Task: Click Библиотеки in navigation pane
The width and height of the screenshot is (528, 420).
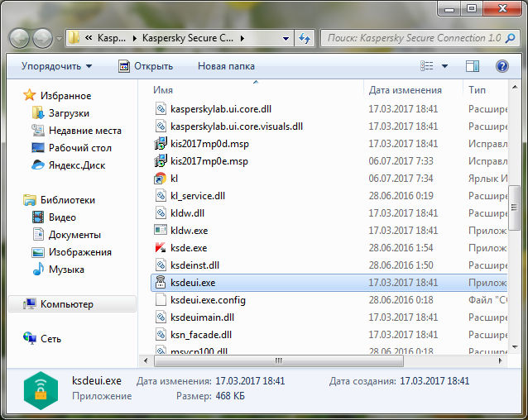Action: tap(68, 200)
